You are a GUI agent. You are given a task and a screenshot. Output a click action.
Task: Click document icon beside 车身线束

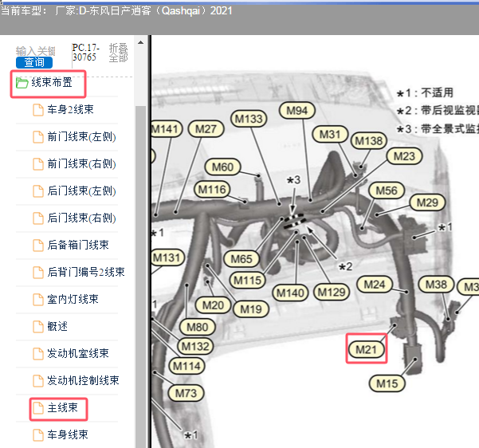coord(38,435)
